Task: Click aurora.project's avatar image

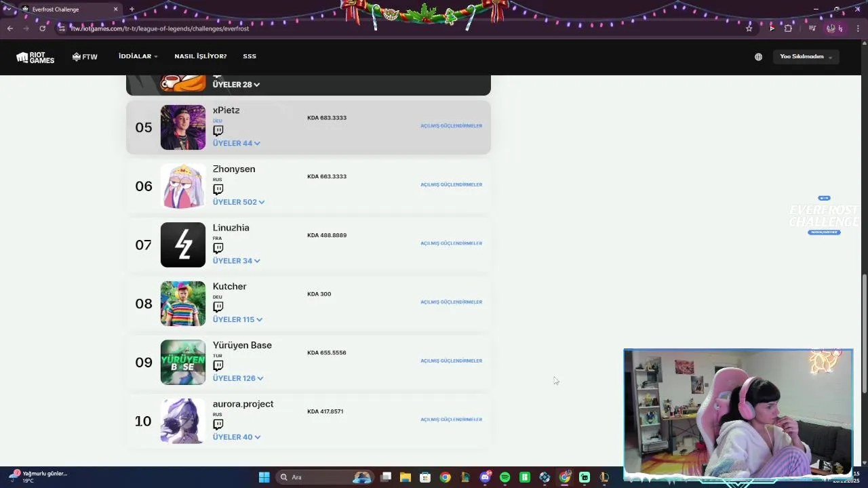Action: point(183,421)
